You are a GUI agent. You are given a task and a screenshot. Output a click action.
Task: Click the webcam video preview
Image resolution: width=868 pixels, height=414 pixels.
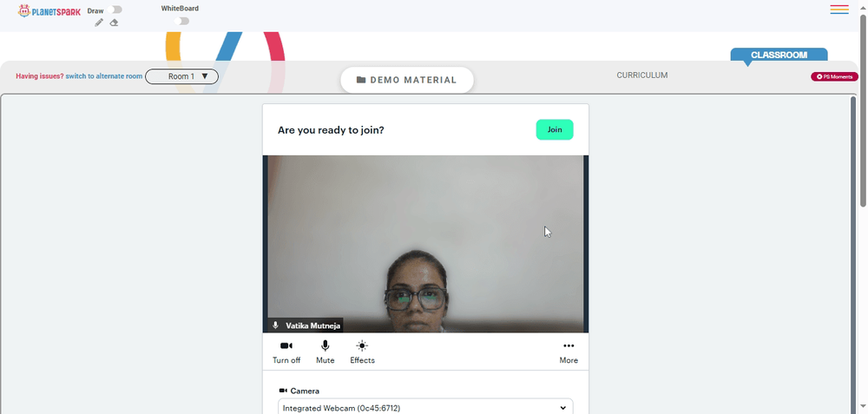[425, 244]
